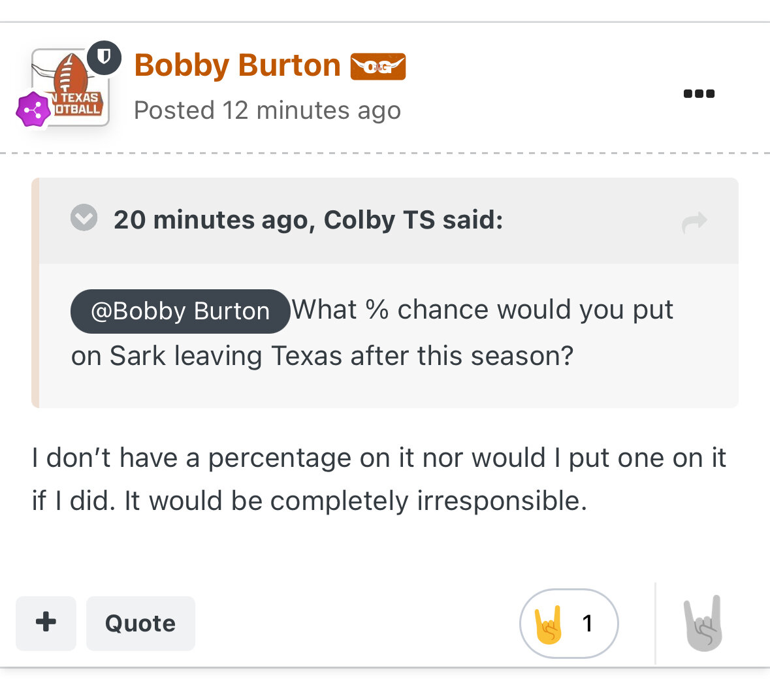Click the quote block's left tan border

click(x=35, y=294)
